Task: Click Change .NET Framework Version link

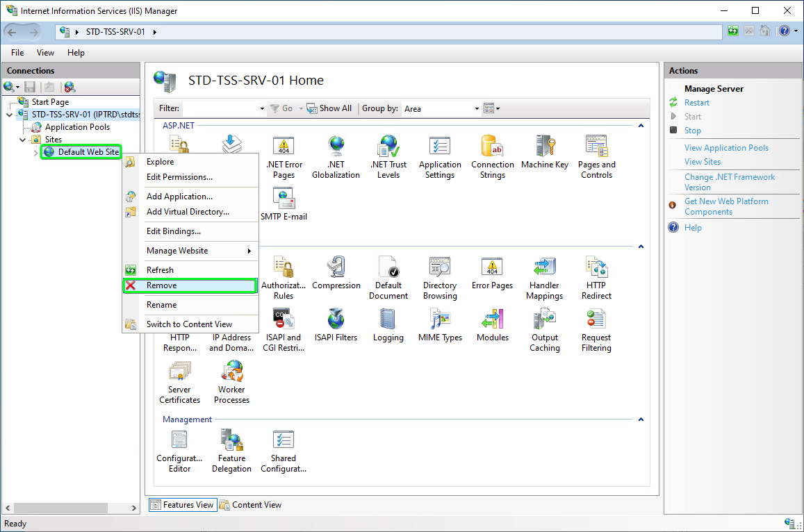Action: click(730, 182)
